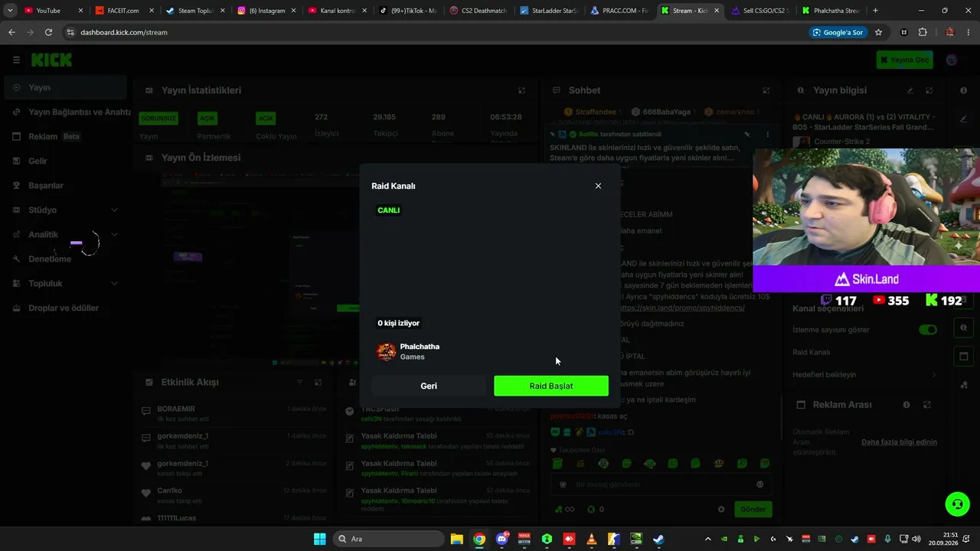Screen dimensions: 980x551
Task: Click the Yayına Geç button
Action: tap(904, 60)
